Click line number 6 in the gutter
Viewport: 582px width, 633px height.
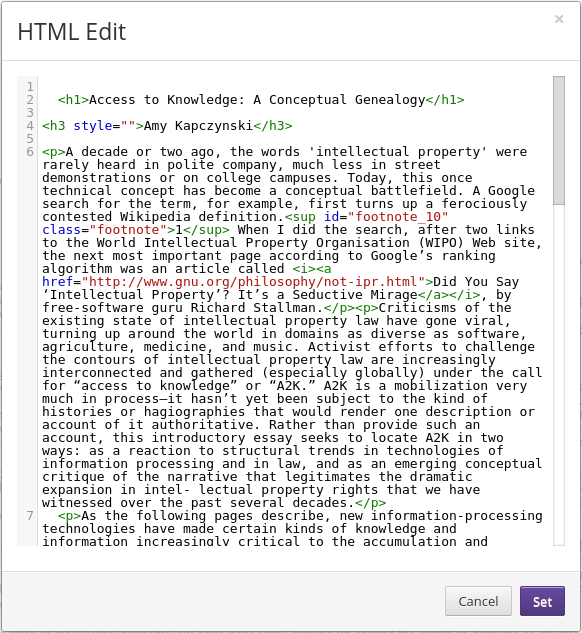(30, 152)
